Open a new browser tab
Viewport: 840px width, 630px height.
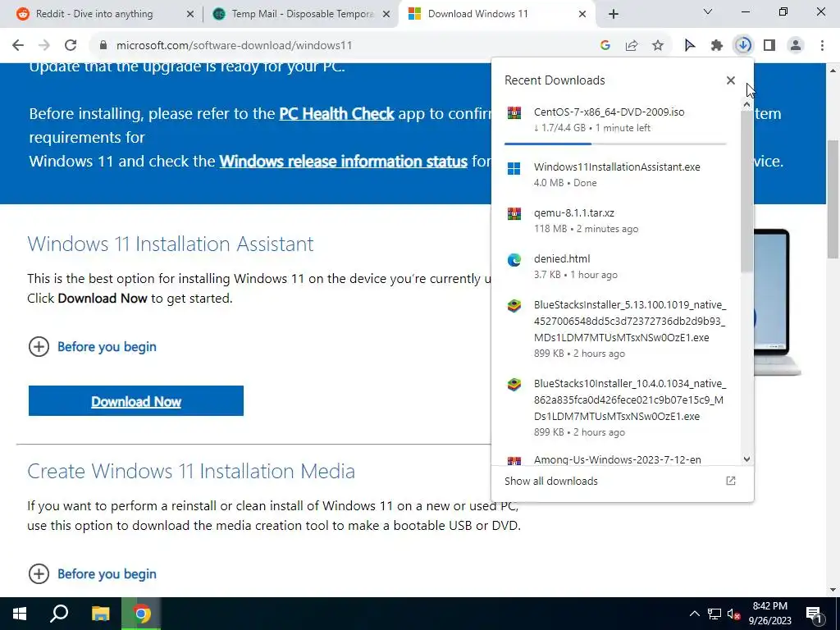click(x=614, y=15)
